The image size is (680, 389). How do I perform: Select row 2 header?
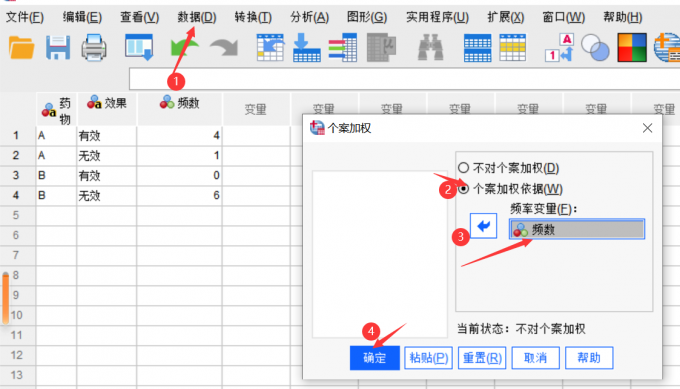point(17,156)
